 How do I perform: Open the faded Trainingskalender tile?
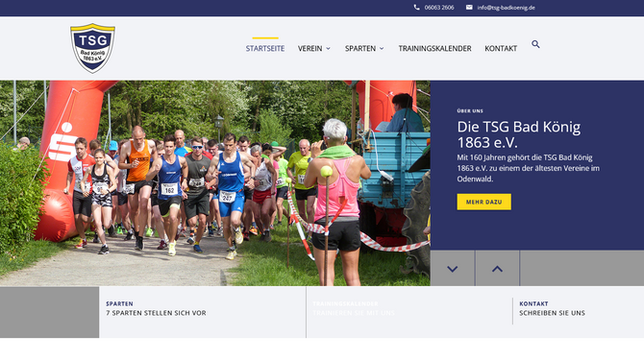pyautogui.click(x=409, y=312)
